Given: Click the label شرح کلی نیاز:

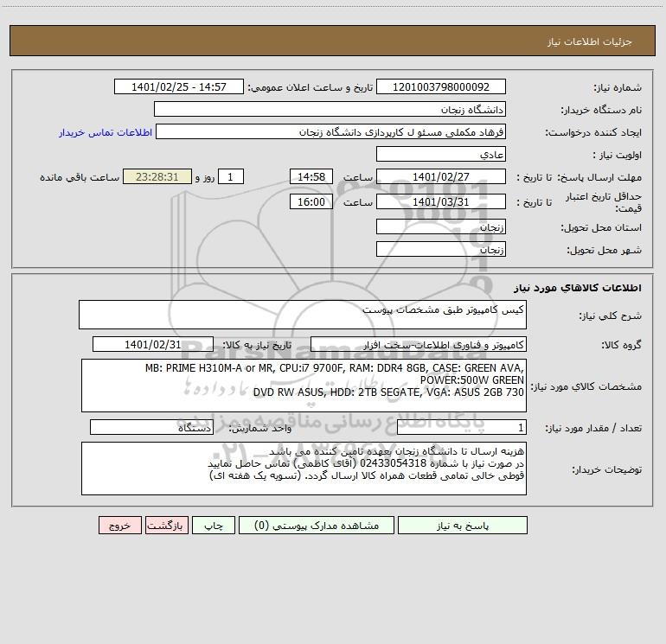Looking at the screenshot, I should 611,316.
